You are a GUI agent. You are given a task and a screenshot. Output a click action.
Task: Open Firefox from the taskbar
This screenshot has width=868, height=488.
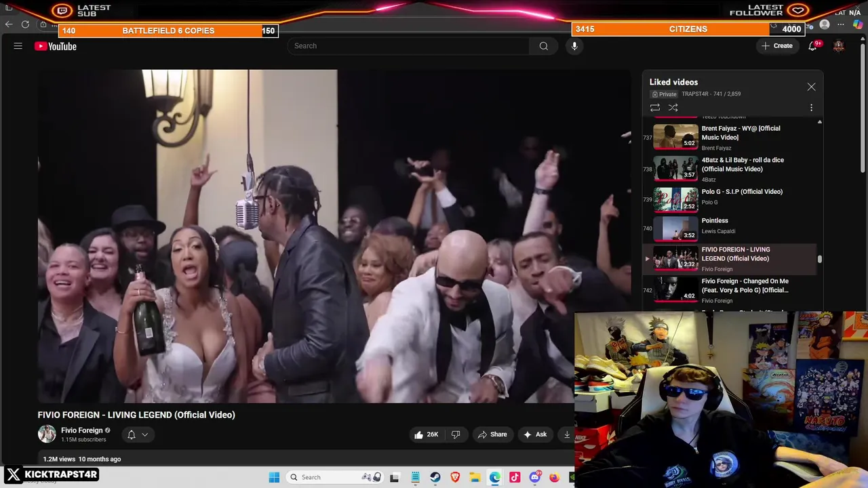[554, 477]
